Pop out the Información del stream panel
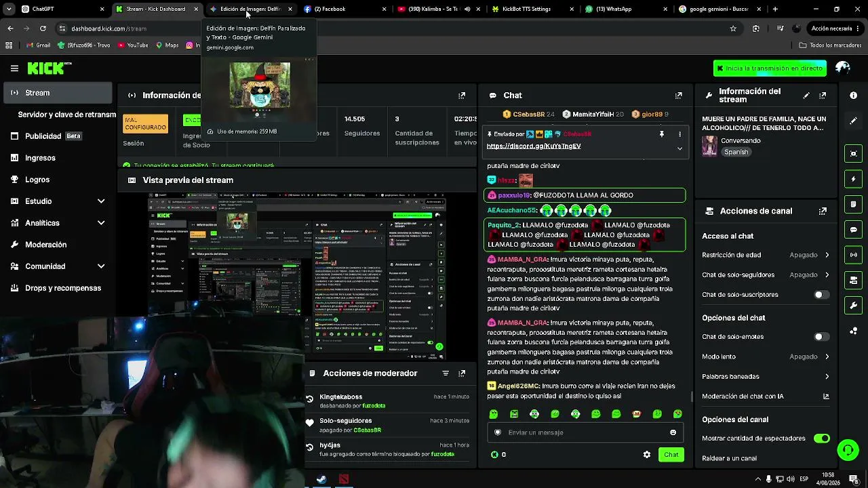 click(823, 96)
